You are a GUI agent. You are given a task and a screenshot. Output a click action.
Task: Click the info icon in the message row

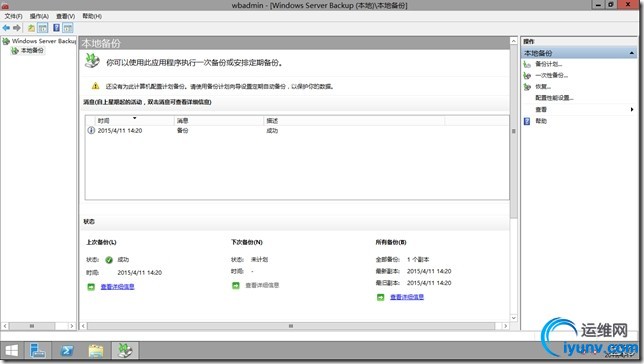pos(91,130)
